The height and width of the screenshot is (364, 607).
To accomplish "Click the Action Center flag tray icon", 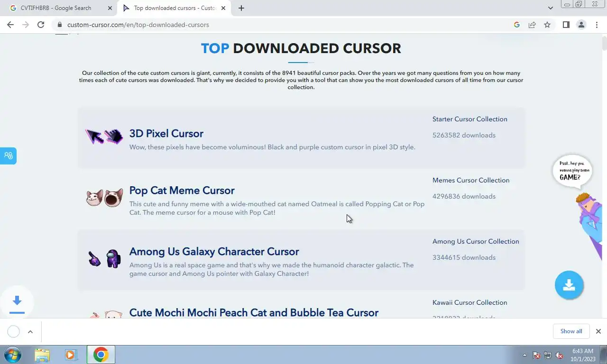I will (x=537, y=355).
